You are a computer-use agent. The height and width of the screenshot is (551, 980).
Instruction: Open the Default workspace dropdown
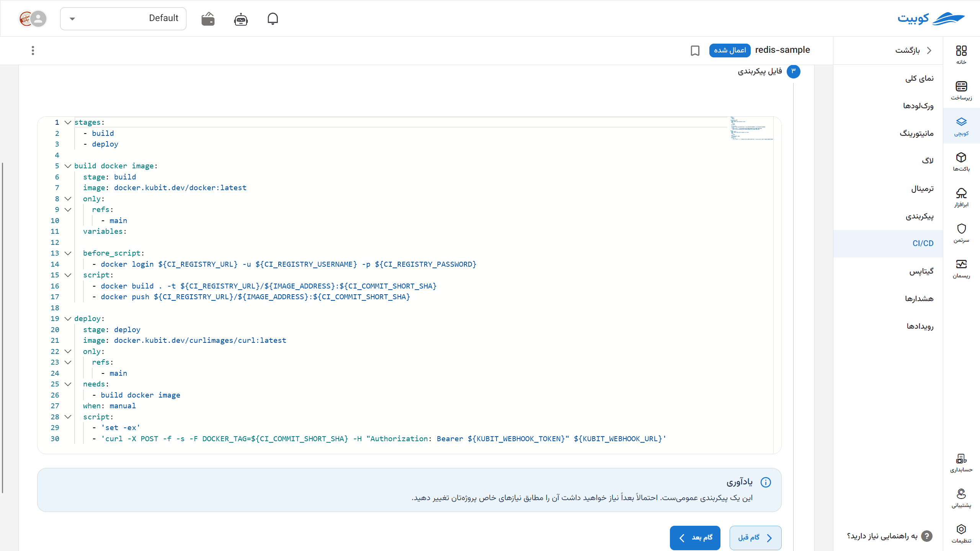[123, 18]
